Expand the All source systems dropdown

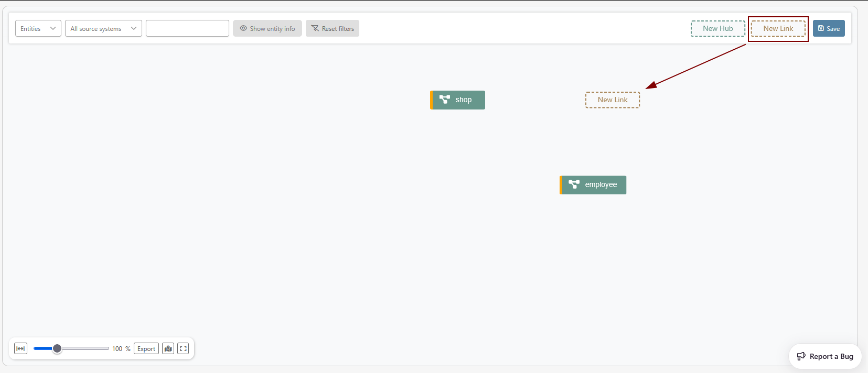pos(103,28)
